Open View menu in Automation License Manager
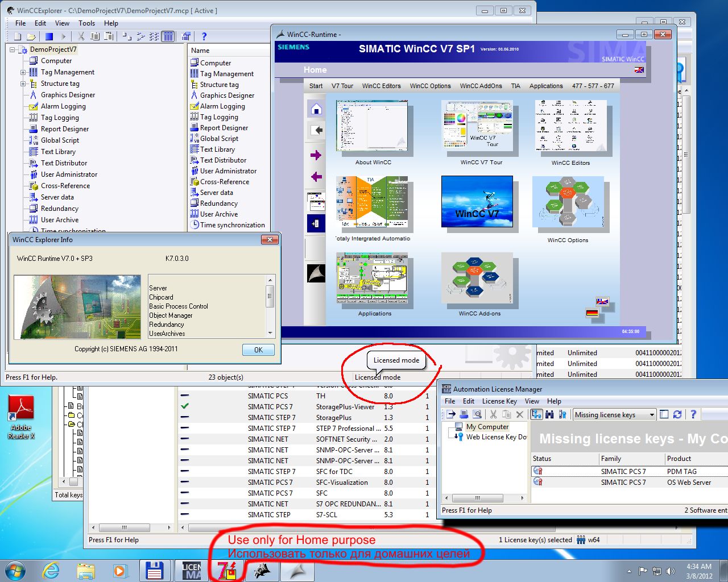Image resolution: width=728 pixels, height=582 pixels. tap(532, 401)
